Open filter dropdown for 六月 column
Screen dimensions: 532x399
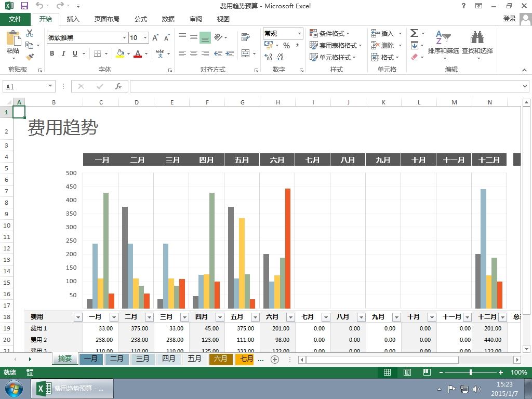[x=290, y=317]
